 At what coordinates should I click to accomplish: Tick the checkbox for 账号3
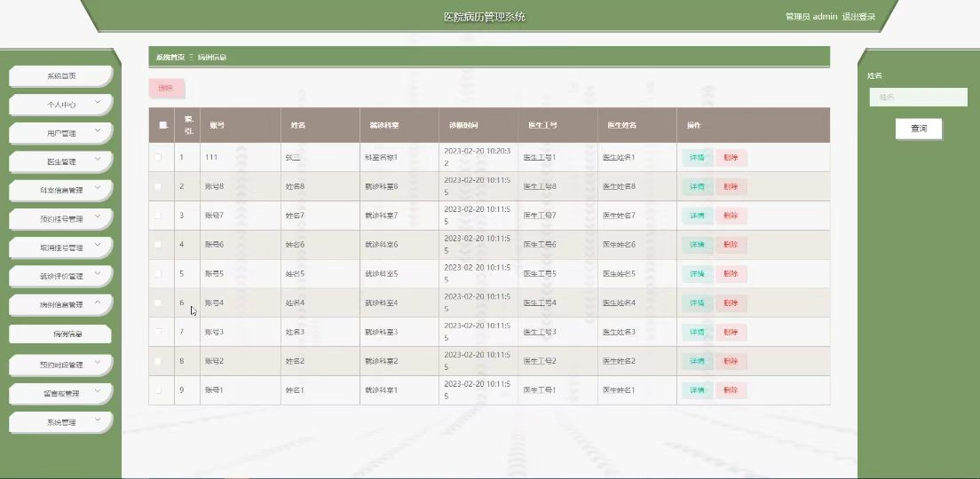point(158,332)
